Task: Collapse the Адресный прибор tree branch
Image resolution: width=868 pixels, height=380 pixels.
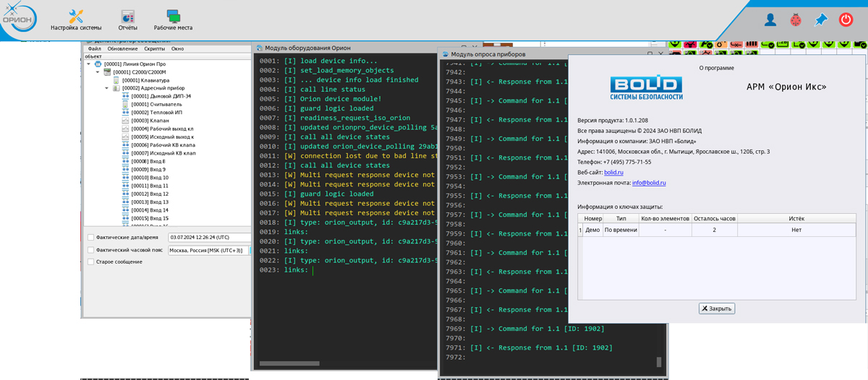Action: point(106,88)
